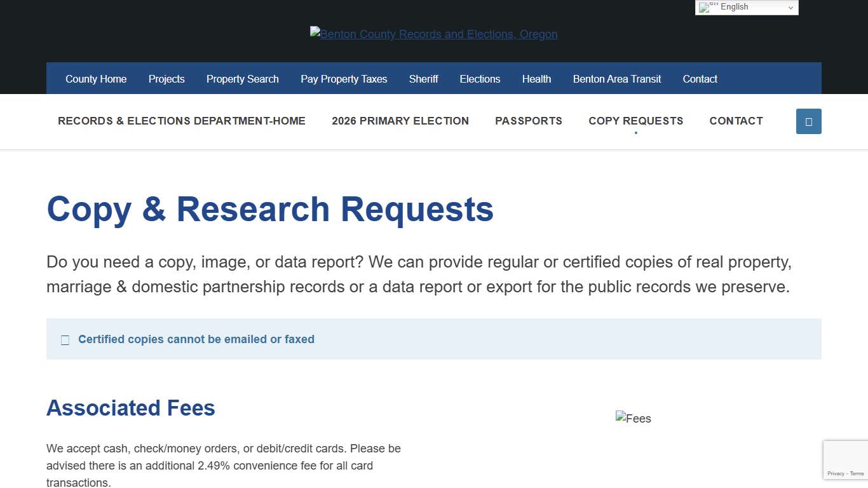Open Pay Property Taxes
The height and width of the screenshot is (488, 868).
(x=344, y=79)
